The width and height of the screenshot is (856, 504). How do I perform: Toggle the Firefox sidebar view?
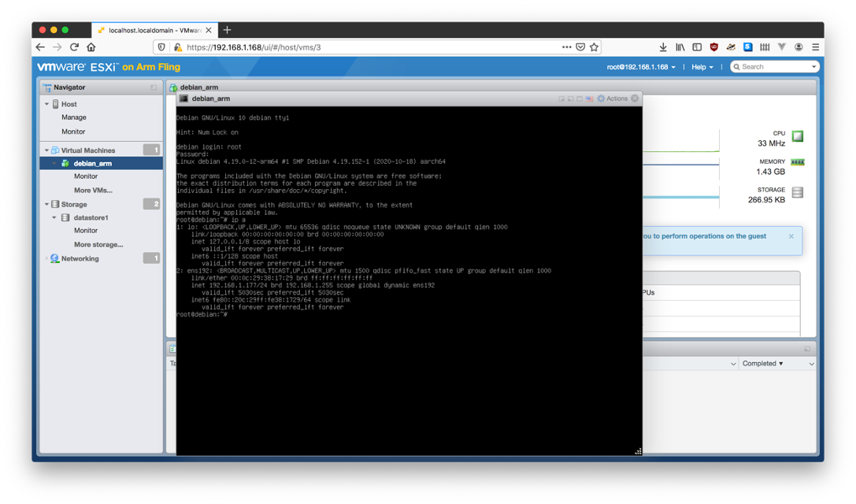(697, 47)
